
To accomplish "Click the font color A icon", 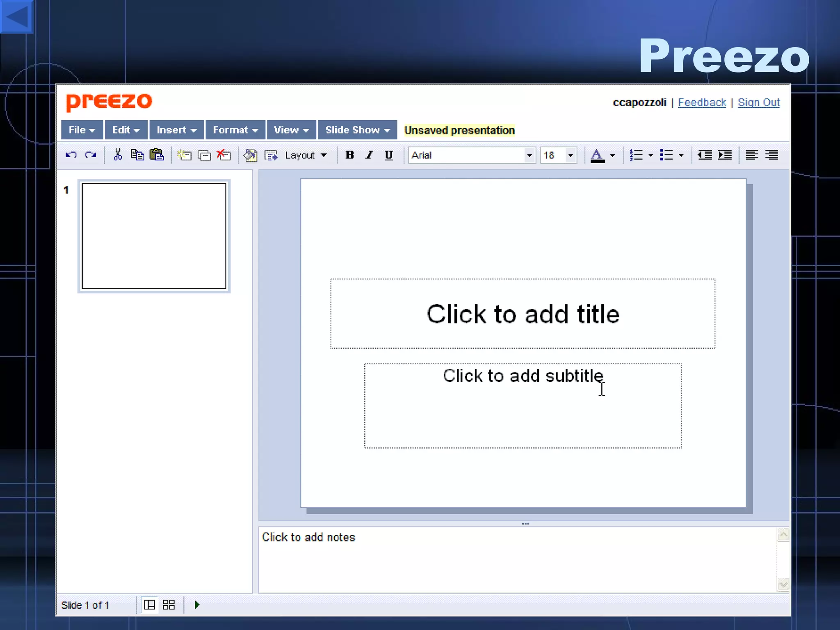I will pyautogui.click(x=597, y=155).
